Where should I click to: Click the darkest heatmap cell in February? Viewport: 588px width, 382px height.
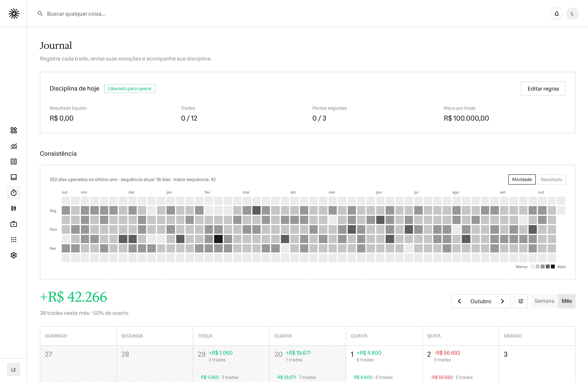(218, 239)
